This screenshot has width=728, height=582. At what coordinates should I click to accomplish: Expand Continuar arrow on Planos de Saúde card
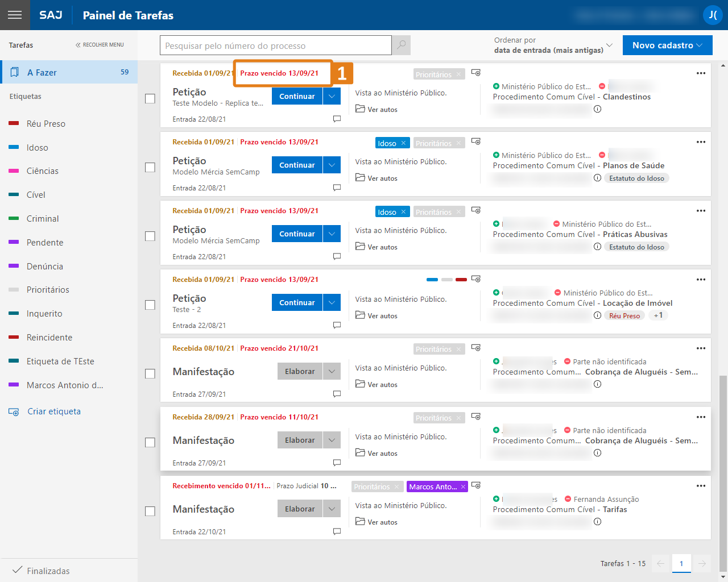coord(332,165)
